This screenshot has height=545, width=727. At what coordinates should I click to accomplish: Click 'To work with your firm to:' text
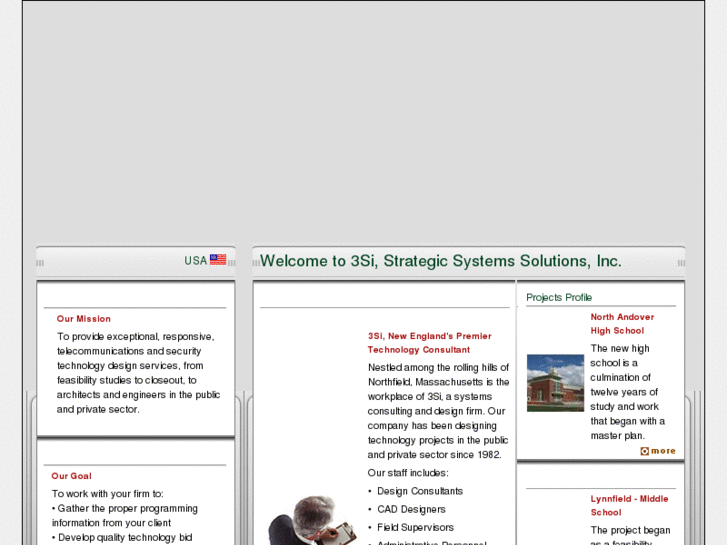108,494
